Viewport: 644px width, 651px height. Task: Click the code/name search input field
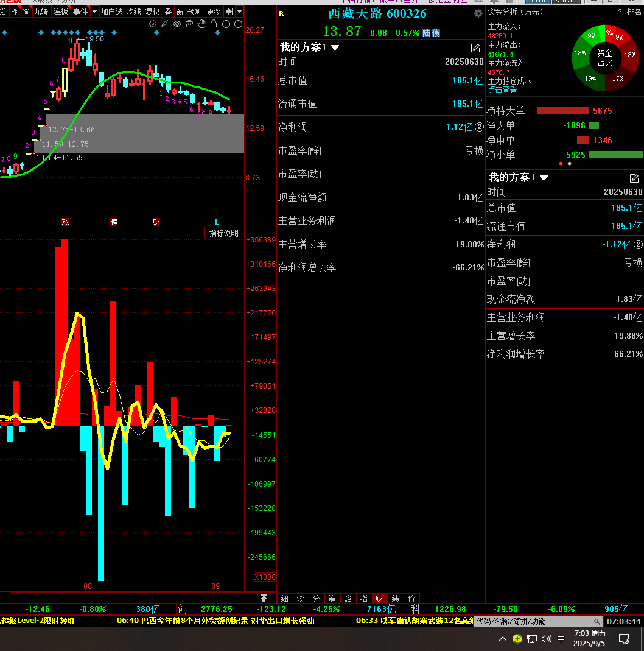coord(538,621)
